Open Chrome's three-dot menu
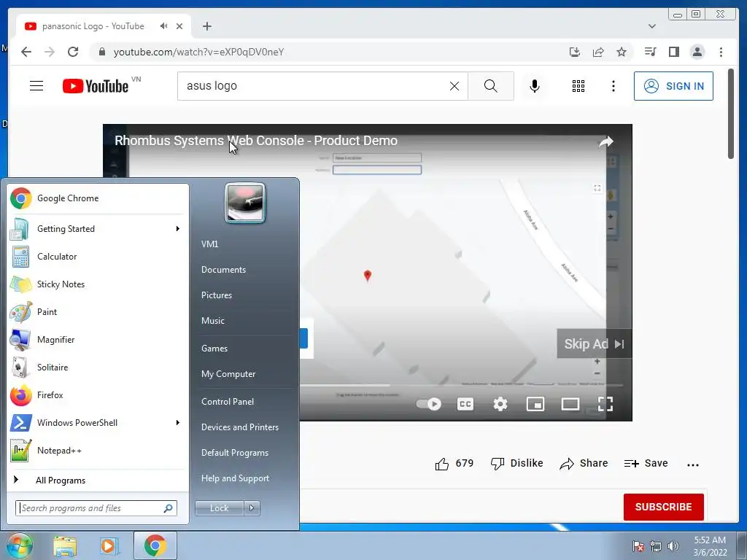Viewport: 747px width, 560px height. [x=721, y=52]
